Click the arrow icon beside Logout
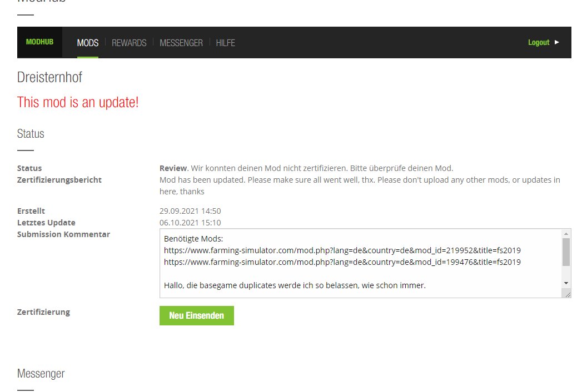This screenshot has width=582, height=392. click(x=557, y=42)
